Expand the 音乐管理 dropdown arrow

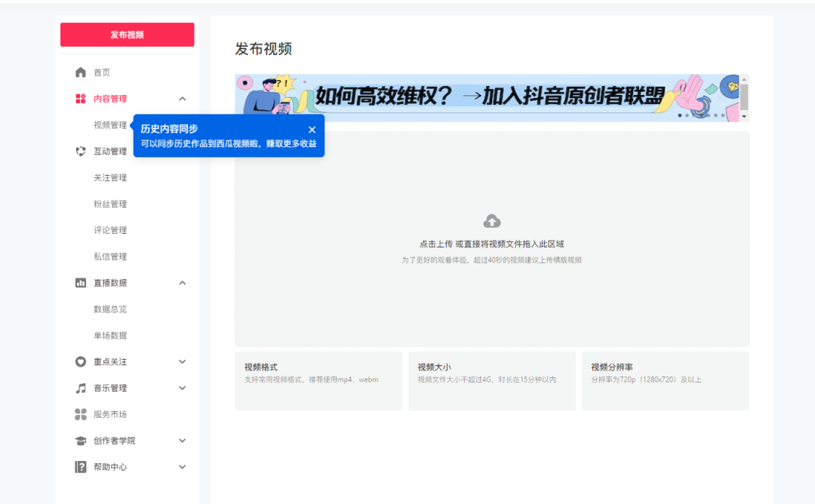click(x=182, y=388)
